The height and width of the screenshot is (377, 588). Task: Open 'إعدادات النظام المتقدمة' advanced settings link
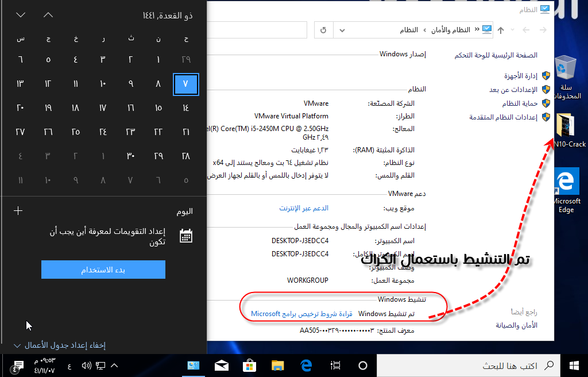(503, 117)
